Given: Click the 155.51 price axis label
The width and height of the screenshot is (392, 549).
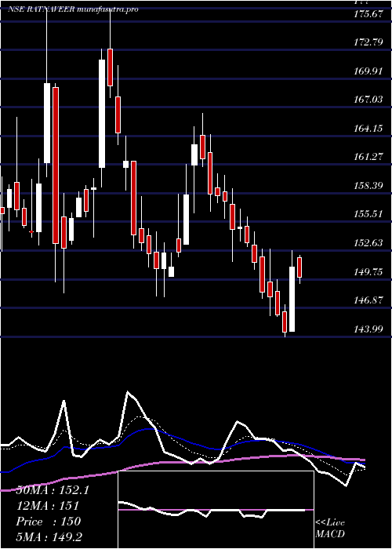Looking at the screenshot, I should [x=368, y=214].
